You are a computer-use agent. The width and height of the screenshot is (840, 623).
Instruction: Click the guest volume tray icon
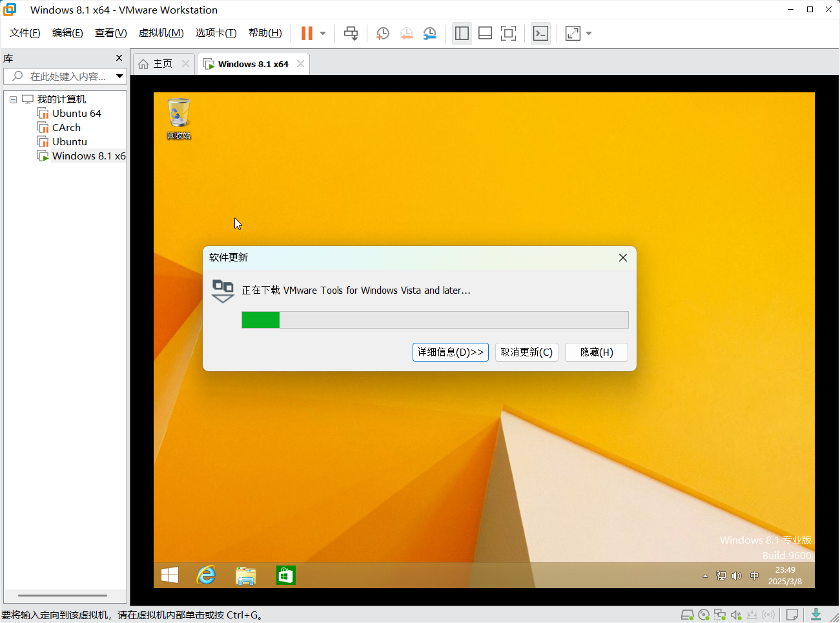click(737, 576)
